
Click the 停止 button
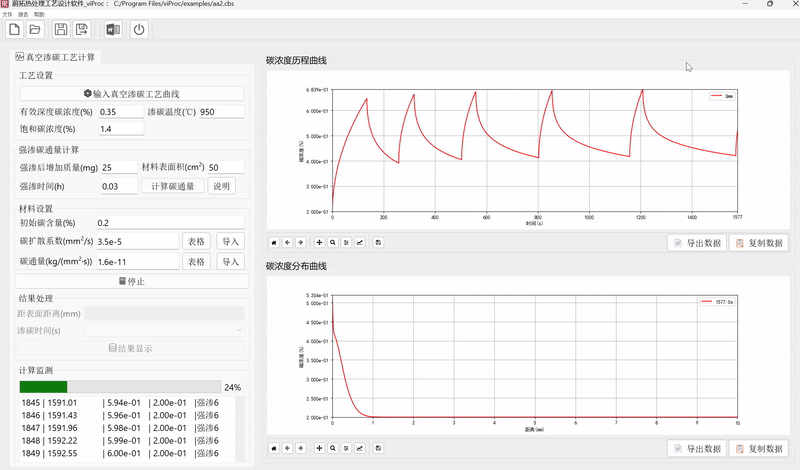(x=132, y=281)
